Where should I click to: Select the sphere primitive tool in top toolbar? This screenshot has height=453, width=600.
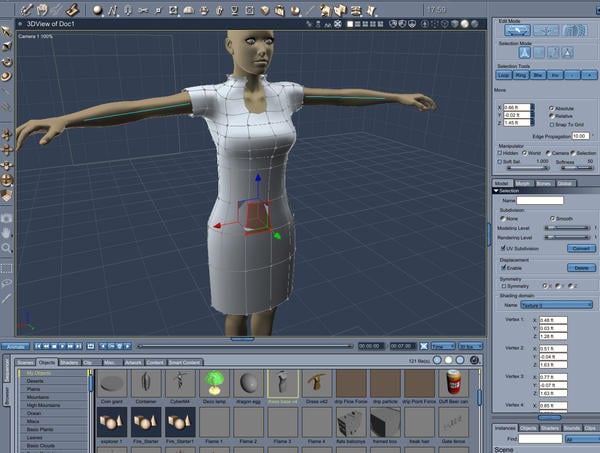point(97,10)
